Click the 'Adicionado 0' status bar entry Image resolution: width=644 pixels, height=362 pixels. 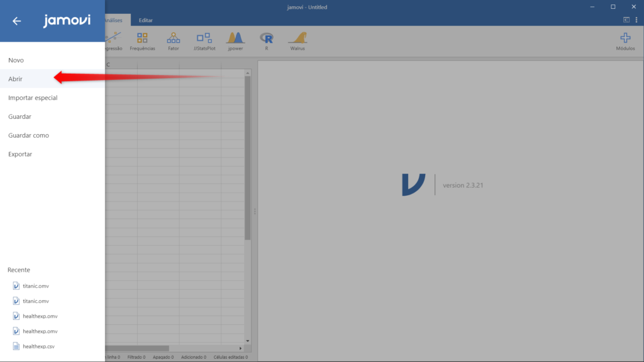(x=194, y=357)
